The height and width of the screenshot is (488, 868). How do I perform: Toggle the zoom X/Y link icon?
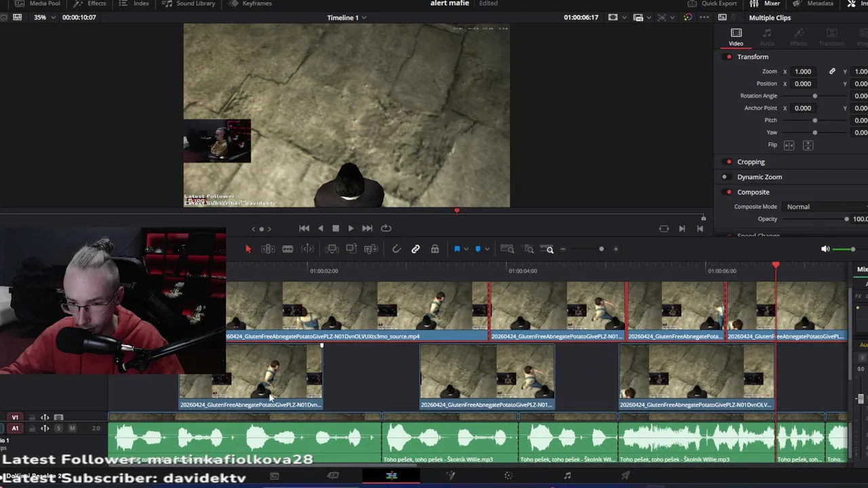coord(832,71)
